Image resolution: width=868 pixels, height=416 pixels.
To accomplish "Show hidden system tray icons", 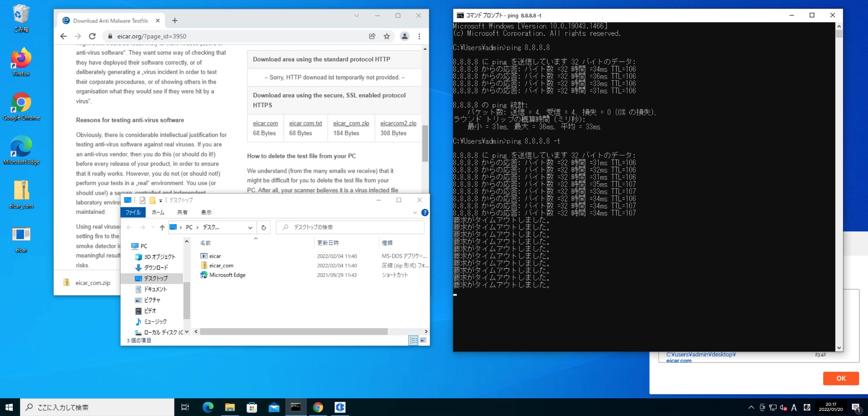I will pyautogui.click(x=751, y=408).
